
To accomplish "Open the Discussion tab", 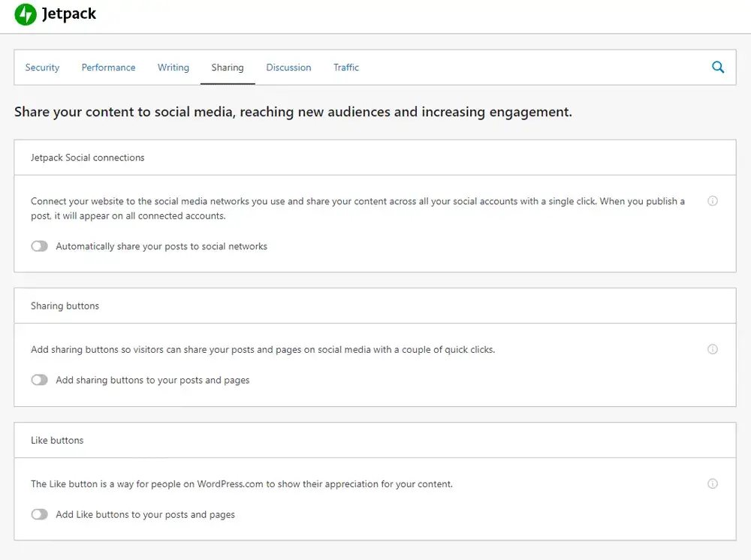I will 289,68.
